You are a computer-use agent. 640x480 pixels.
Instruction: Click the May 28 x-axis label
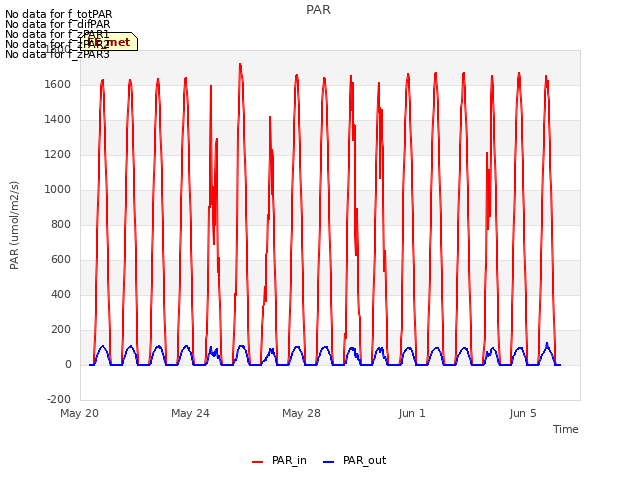point(301,413)
